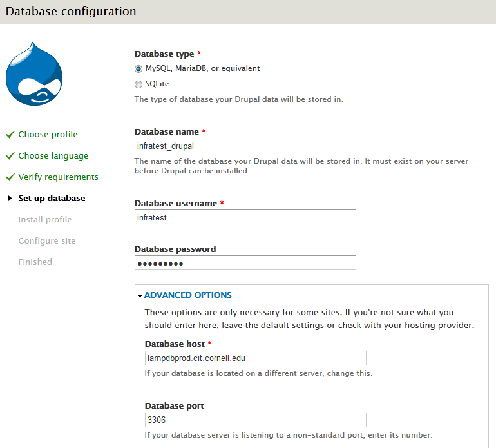
Task: Click the Configure site step
Action: [x=47, y=240]
